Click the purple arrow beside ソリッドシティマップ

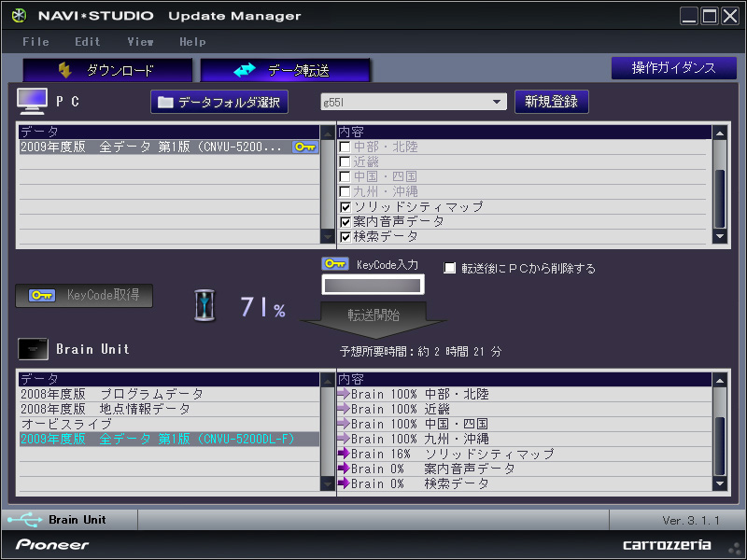click(343, 454)
